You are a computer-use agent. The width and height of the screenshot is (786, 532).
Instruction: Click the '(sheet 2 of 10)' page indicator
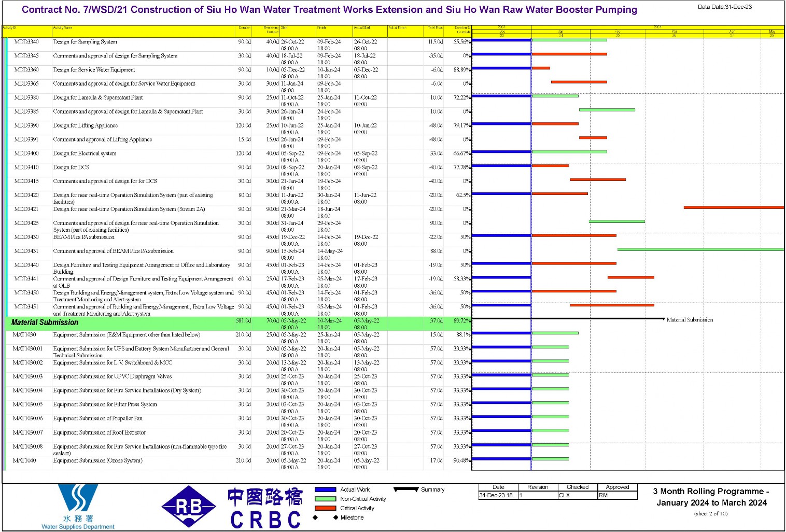711,514
